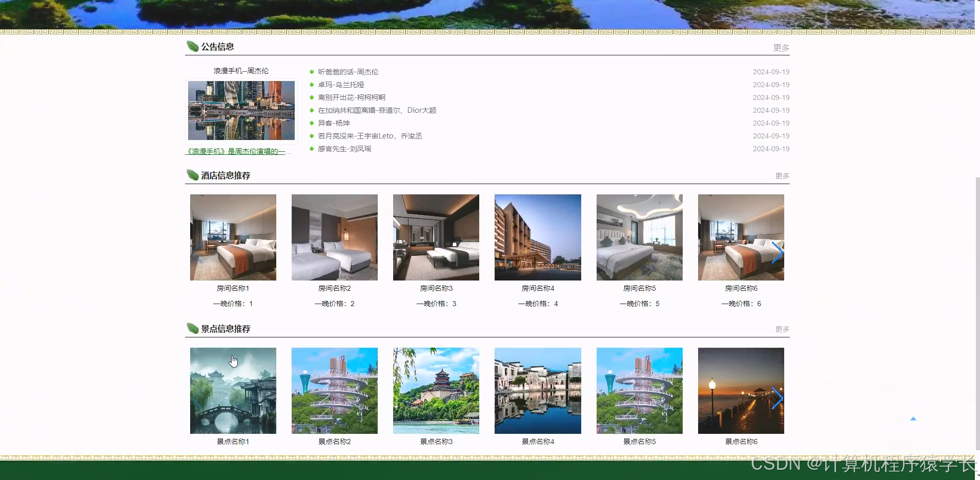The image size is (980, 480).
Task: Click the next arrow on the scenic spot carousel
Action: pyautogui.click(x=778, y=398)
